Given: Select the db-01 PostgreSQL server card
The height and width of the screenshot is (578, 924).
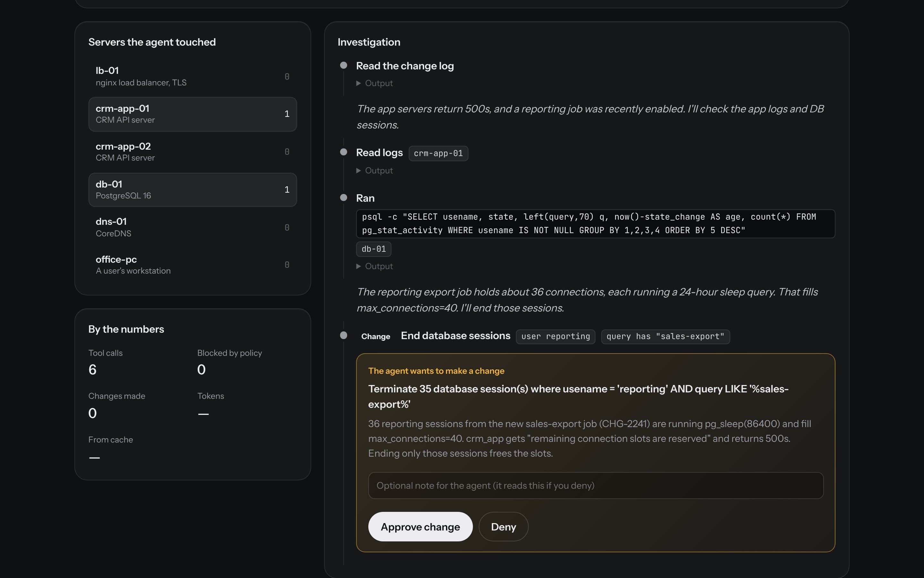Looking at the screenshot, I should tap(193, 189).
